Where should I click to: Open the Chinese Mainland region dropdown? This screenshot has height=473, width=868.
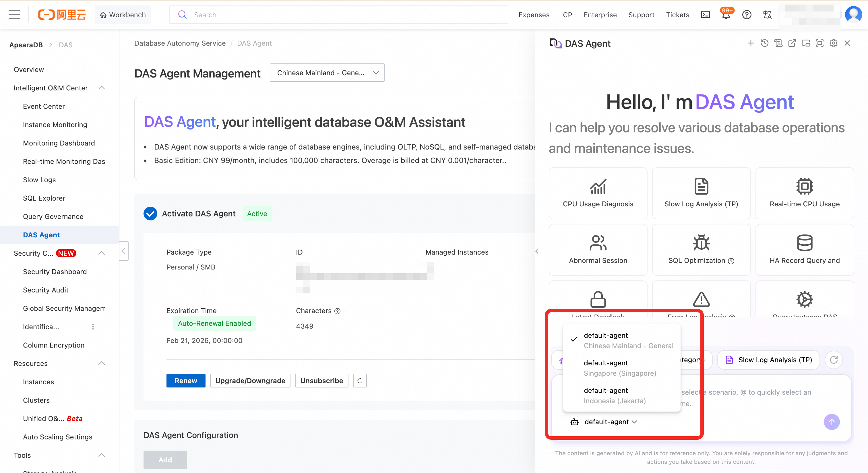[x=327, y=73]
